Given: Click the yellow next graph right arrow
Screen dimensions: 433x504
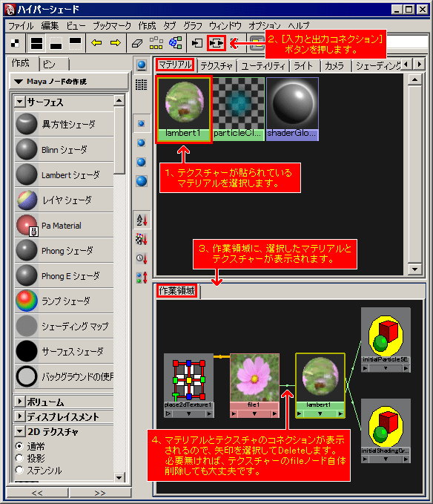Looking at the screenshot, I should 116,43.
